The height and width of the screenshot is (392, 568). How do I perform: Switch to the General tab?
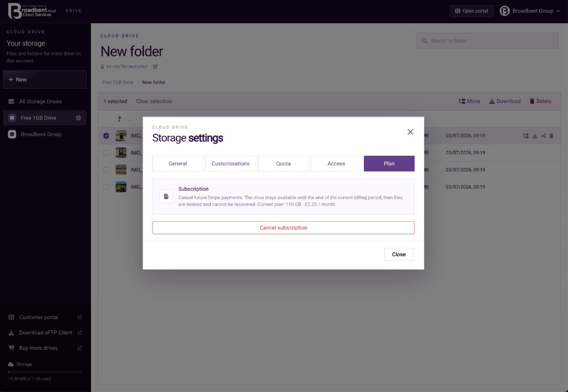coord(177,164)
